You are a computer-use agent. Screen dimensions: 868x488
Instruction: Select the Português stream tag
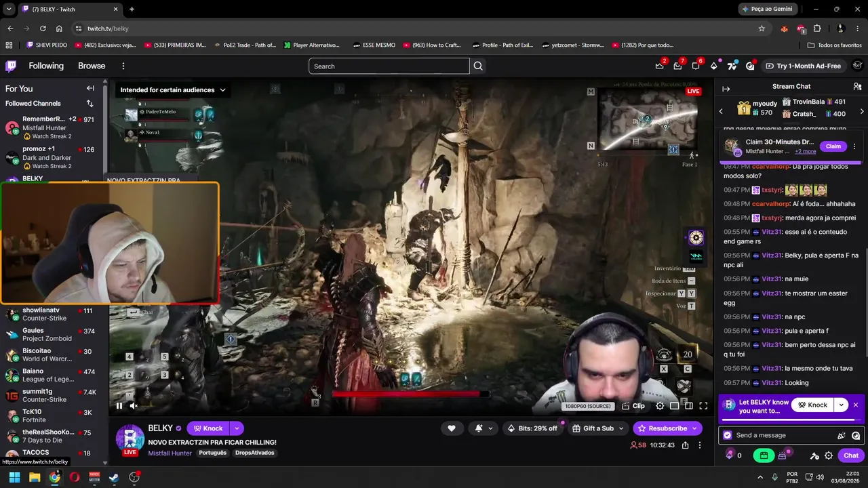[x=213, y=453]
